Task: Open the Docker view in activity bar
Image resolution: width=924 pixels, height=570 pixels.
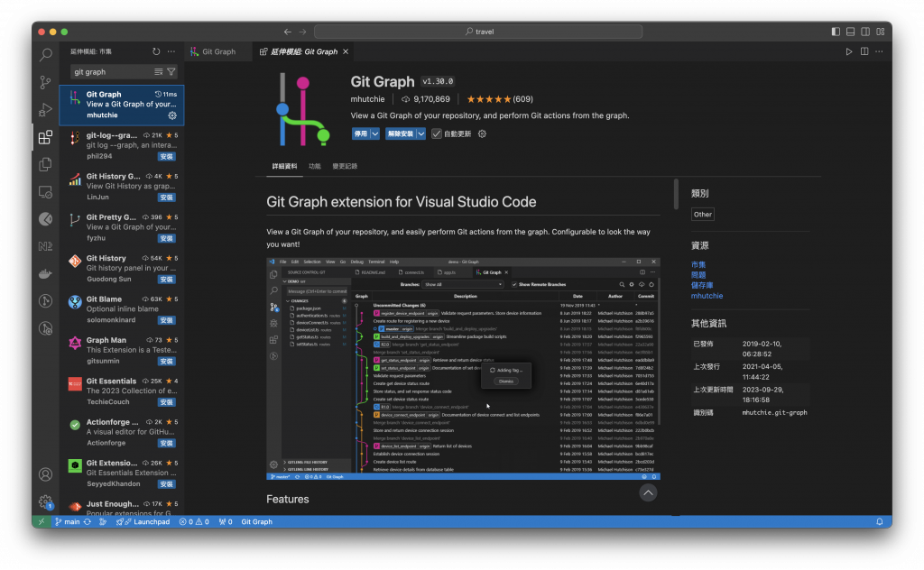Action: click(45, 274)
